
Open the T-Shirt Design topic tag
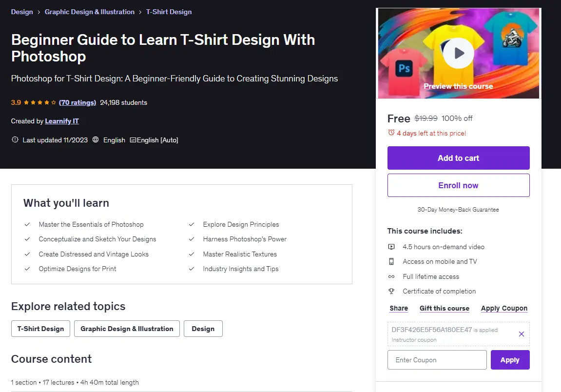click(41, 329)
